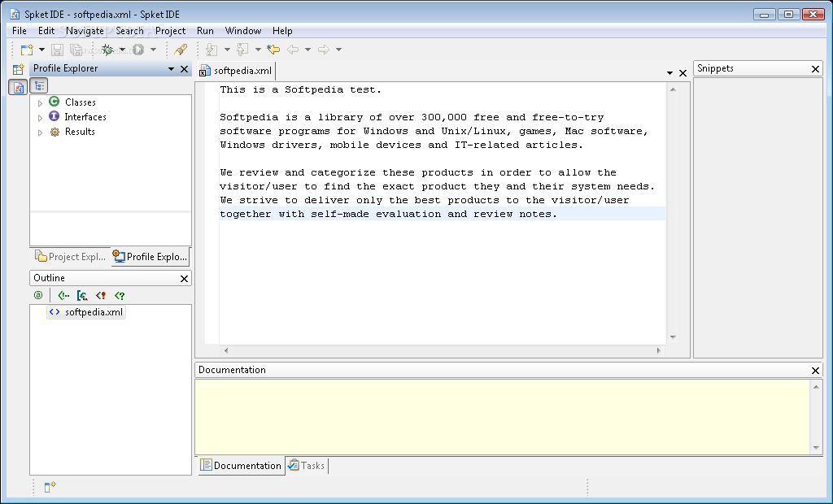Switch to the Profile Explorer bottom tab
The image size is (833, 504).
click(x=150, y=257)
